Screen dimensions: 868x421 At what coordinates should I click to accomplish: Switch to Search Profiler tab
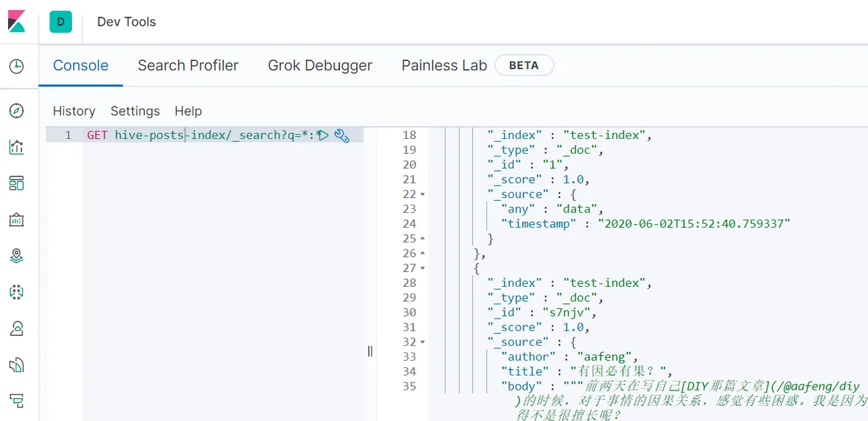coord(188,65)
